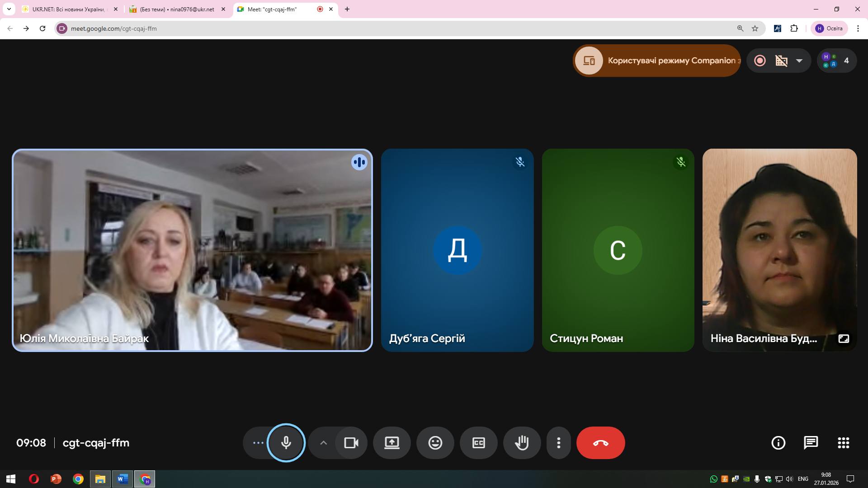The image size is (868, 488).
Task: Open the in-call chat panel
Action: [811, 443]
